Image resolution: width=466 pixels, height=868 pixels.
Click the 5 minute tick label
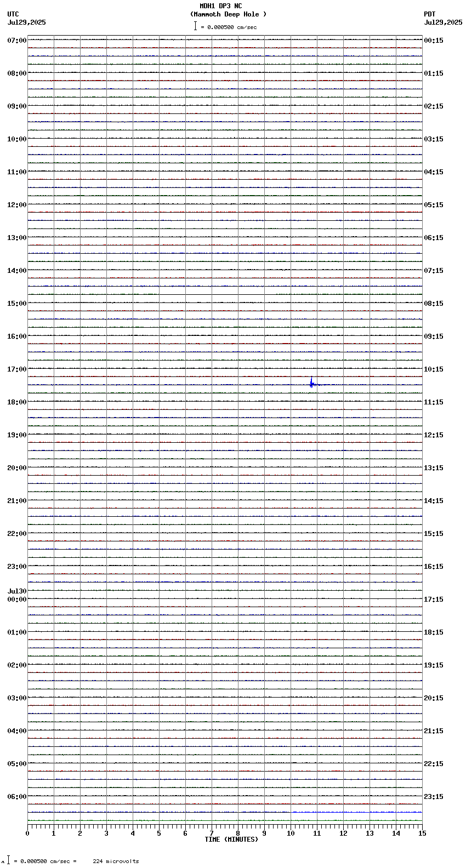click(x=159, y=833)
